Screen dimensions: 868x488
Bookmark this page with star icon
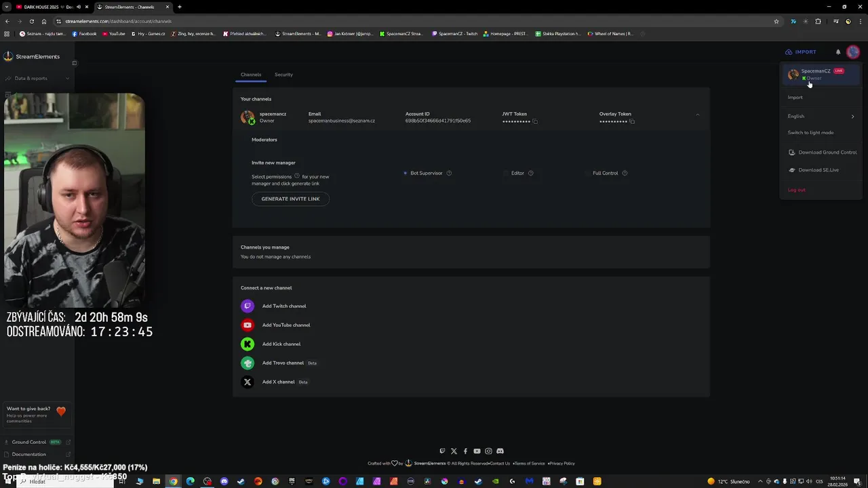point(776,21)
